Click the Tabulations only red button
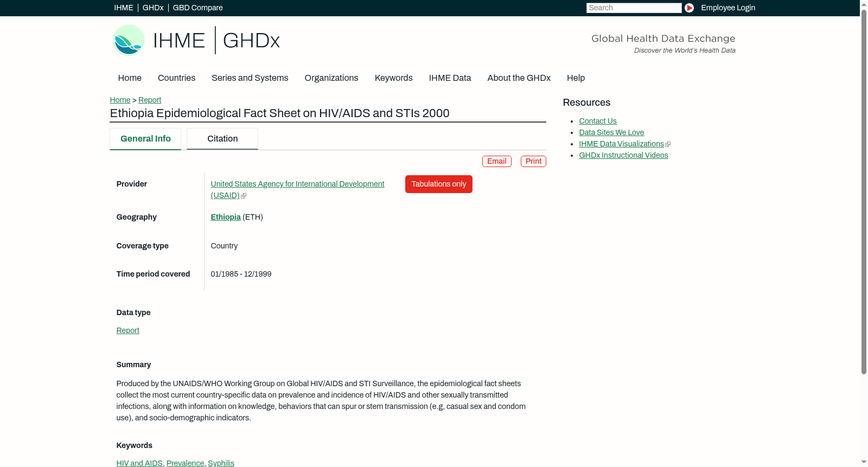Viewport: 868px width, 467px height. [439, 184]
